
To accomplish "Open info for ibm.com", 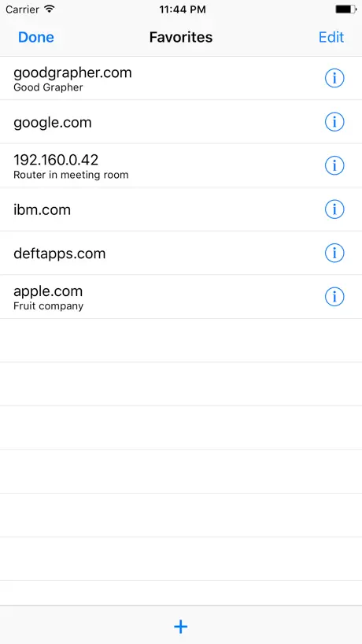I will [x=334, y=209].
